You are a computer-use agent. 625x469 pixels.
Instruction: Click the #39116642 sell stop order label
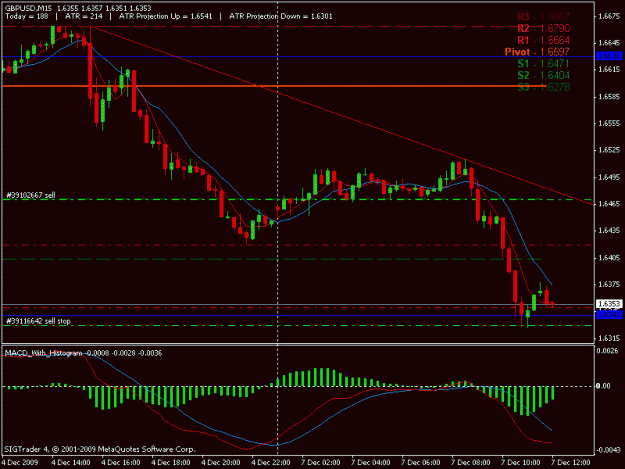38,321
